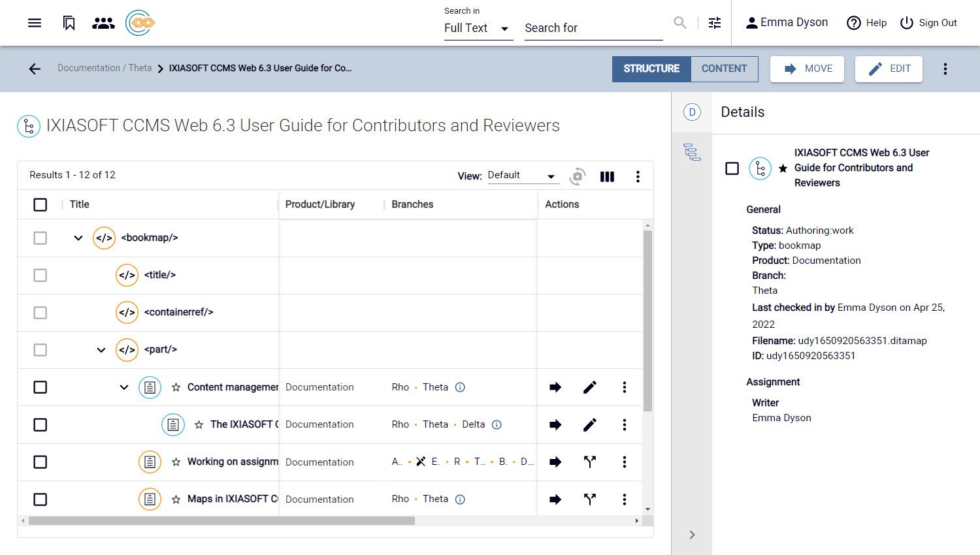The image size is (980, 555).
Task: Check the bookmap row checkbox
Action: pos(40,238)
